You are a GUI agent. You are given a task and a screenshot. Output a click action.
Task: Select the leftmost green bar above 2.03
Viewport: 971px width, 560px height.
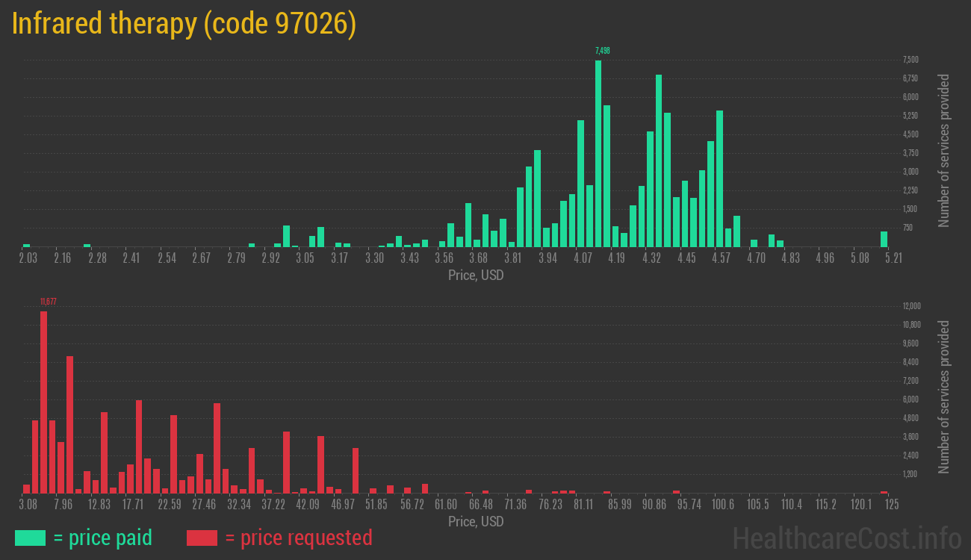26,245
